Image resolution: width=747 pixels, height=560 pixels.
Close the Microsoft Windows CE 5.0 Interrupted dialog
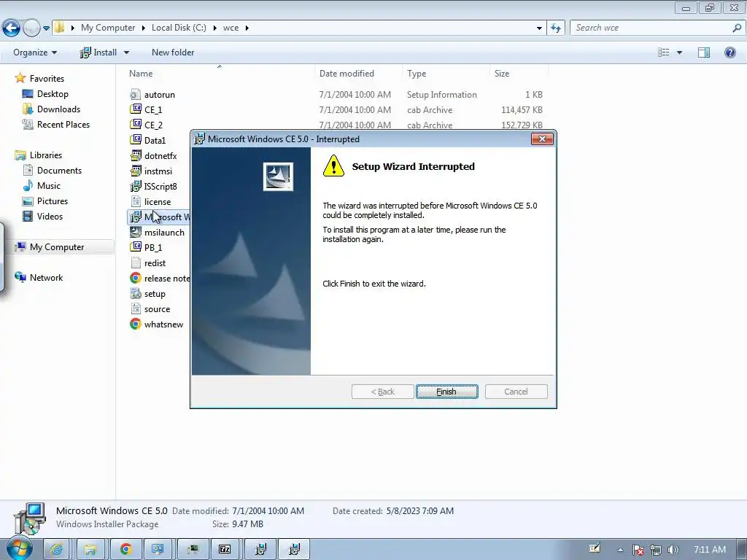coord(542,139)
